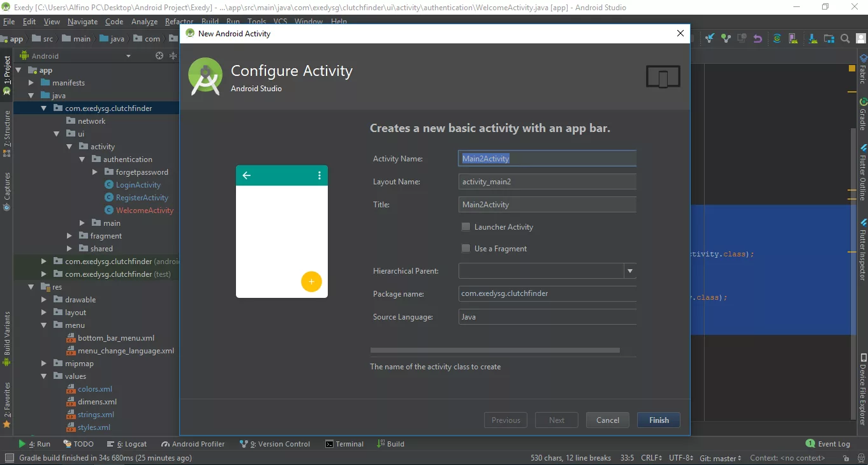Click the user account avatar icon
The image size is (868, 465).
point(861,38)
